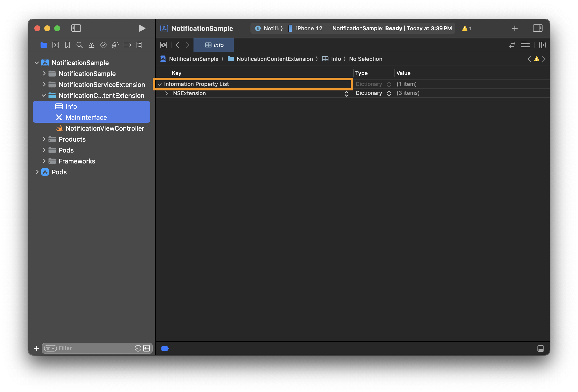578x392 pixels.
Task: Click the Value column header
Action: [x=403, y=73]
